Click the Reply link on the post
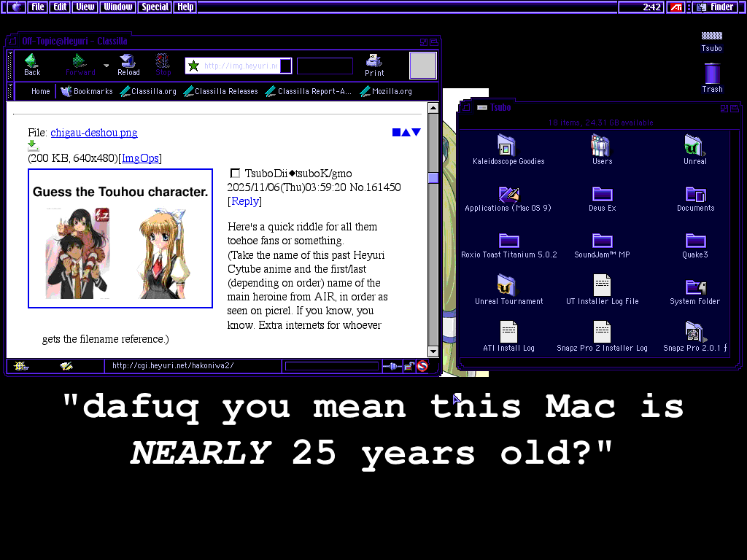The width and height of the screenshot is (747, 560). (244, 201)
